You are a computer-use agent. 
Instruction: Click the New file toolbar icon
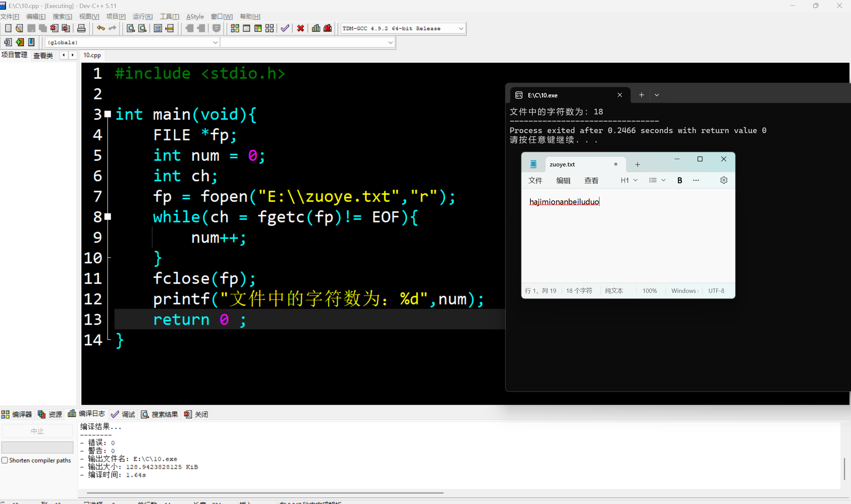tap(8, 29)
